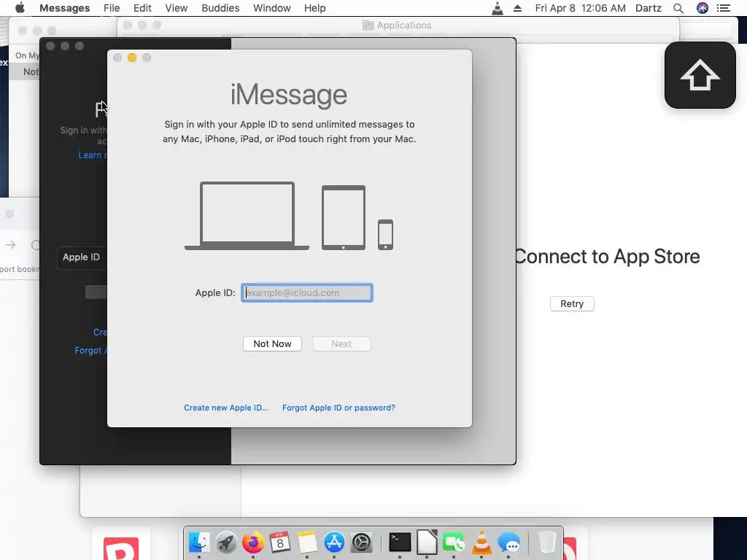
Task: Open Spotlight search magnifier icon
Action: click(678, 8)
